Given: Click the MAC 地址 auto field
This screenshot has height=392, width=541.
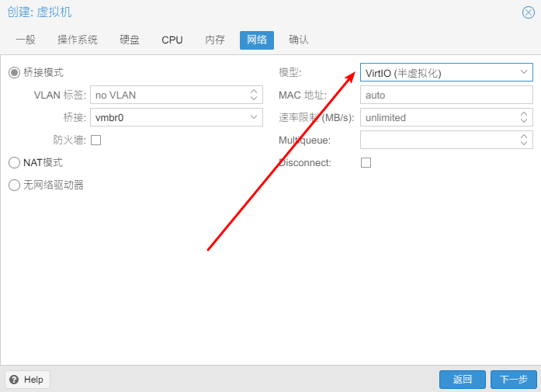Looking at the screenshot, I should click(x=446, y=95).
